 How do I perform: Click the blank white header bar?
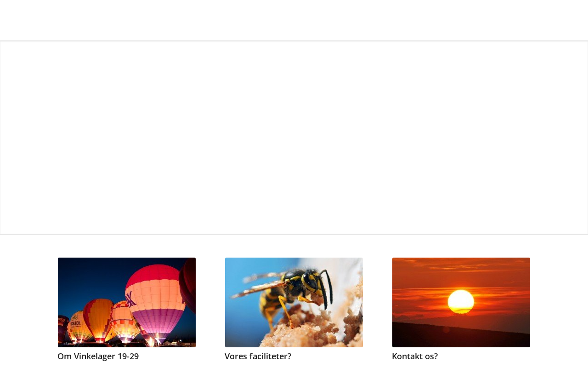tap(294, 20)
